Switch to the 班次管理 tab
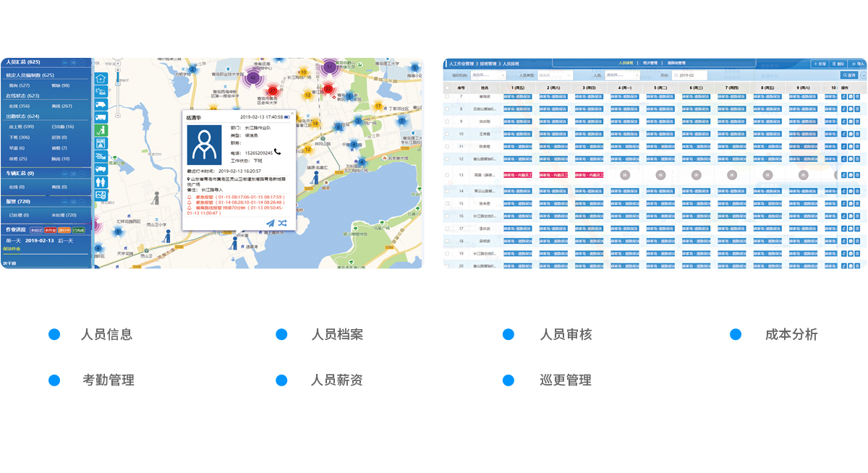This screenshot has width=868, height=473. click(650, 63)
